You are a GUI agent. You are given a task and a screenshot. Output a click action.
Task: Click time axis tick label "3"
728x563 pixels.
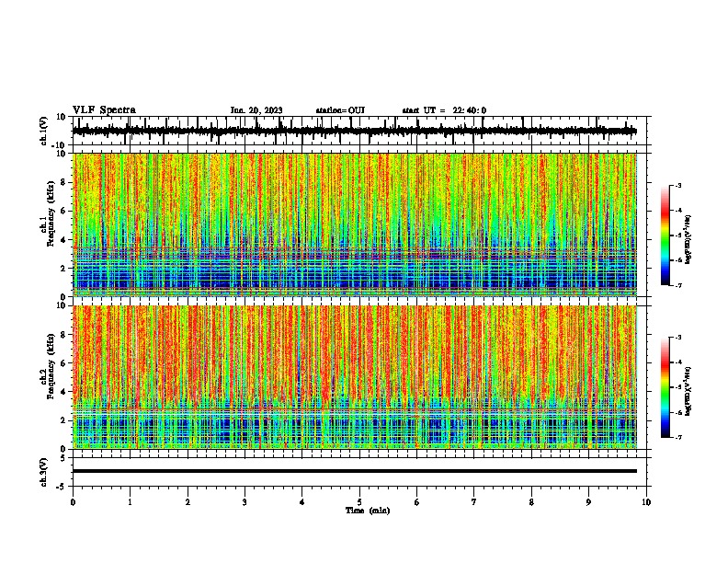pos(245,502)
